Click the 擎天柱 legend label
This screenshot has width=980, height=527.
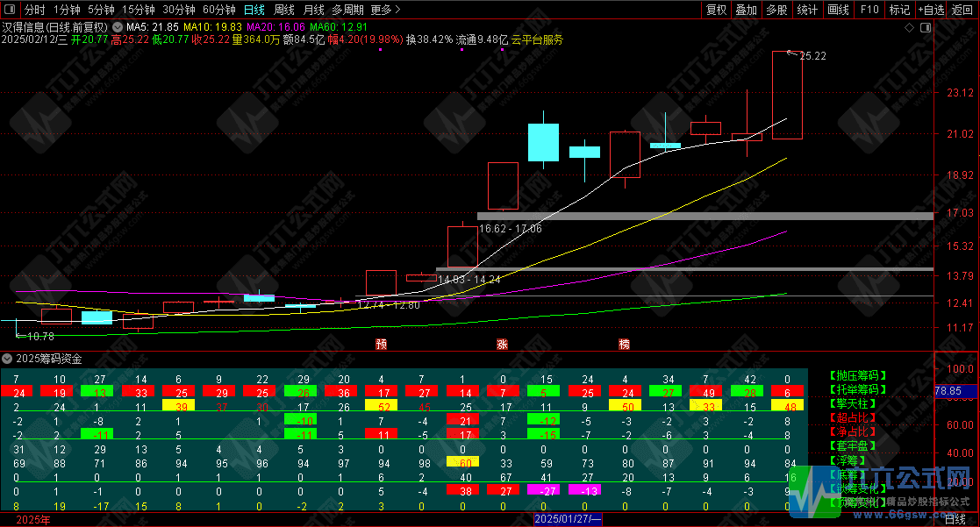[x=849, y=403]
